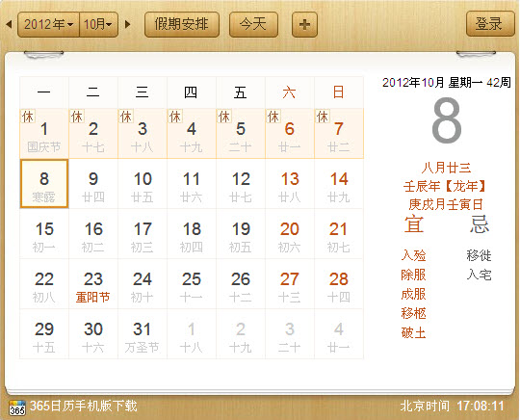Screen dimensions: 520x420
Task: Select October 9 廿四
Action: click(93, 184)
